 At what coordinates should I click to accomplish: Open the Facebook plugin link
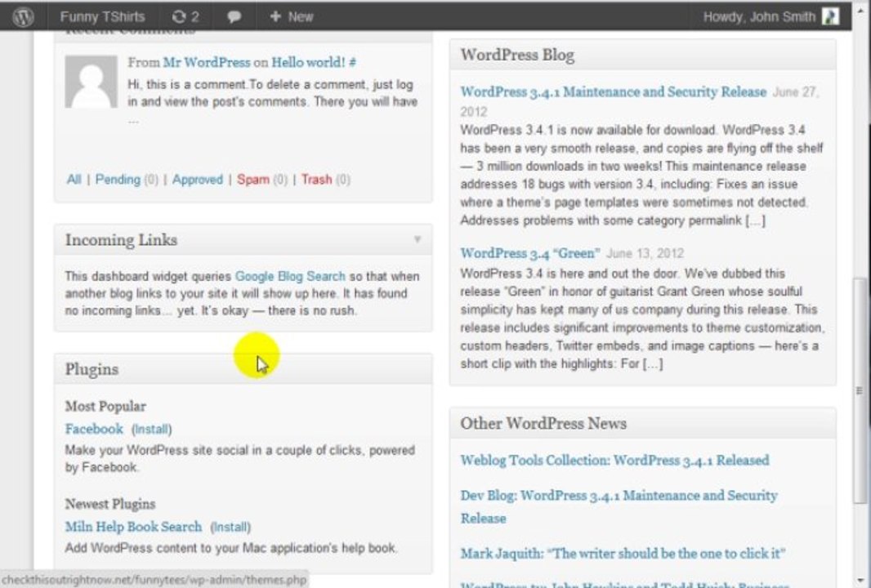click(94, 429)
